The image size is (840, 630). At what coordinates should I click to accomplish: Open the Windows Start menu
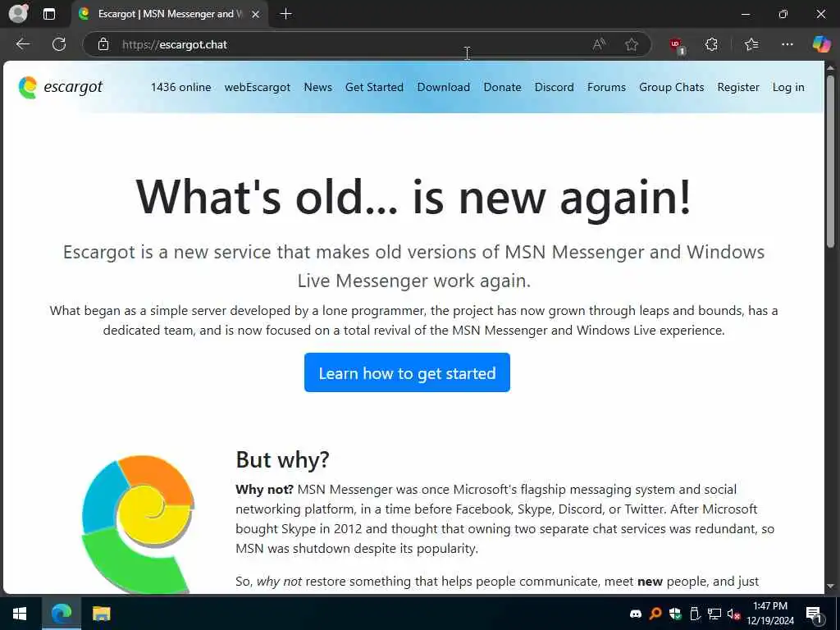click(20, 614)
